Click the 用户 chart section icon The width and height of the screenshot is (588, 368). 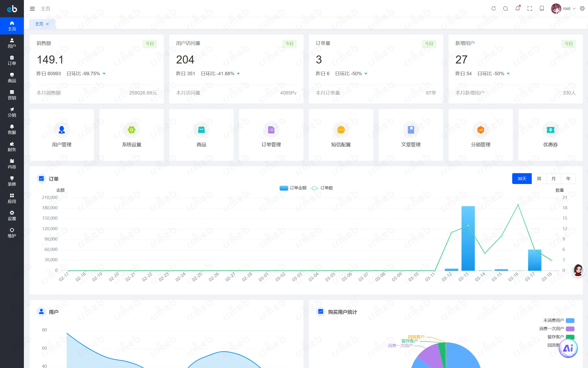(x=41, y=311)
